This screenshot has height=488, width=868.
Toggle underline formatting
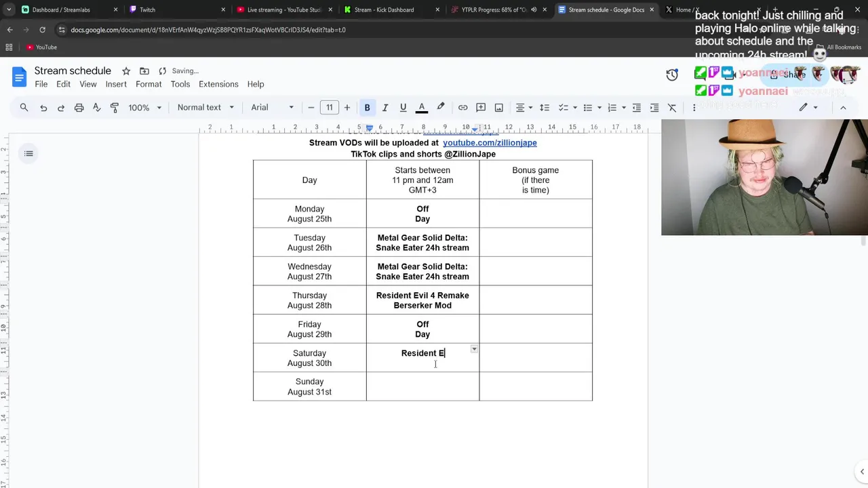[x=403, y=107]
